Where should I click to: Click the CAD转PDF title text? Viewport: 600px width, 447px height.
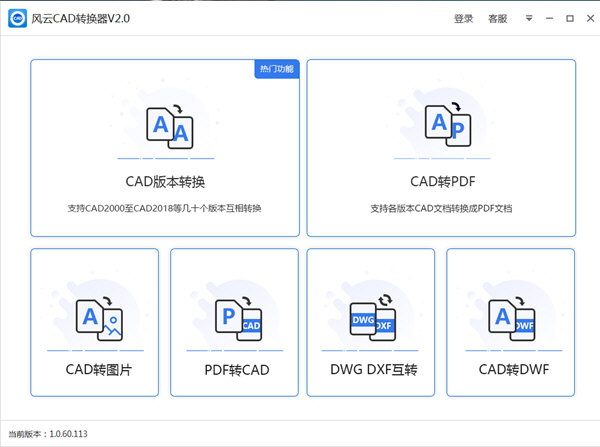(x=443, y=181)
